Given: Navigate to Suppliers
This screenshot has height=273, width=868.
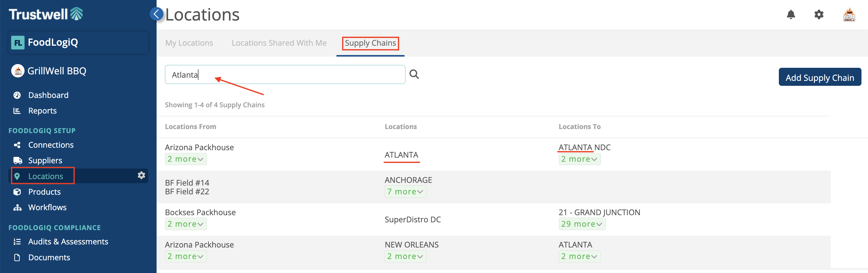Looking at the screenshot, I should coord(45,160).
